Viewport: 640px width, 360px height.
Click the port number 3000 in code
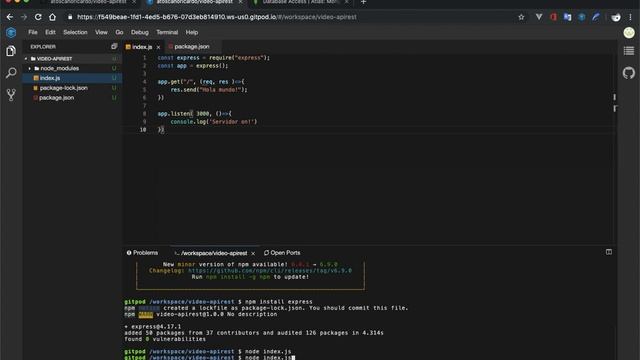(x=202, y=114)
